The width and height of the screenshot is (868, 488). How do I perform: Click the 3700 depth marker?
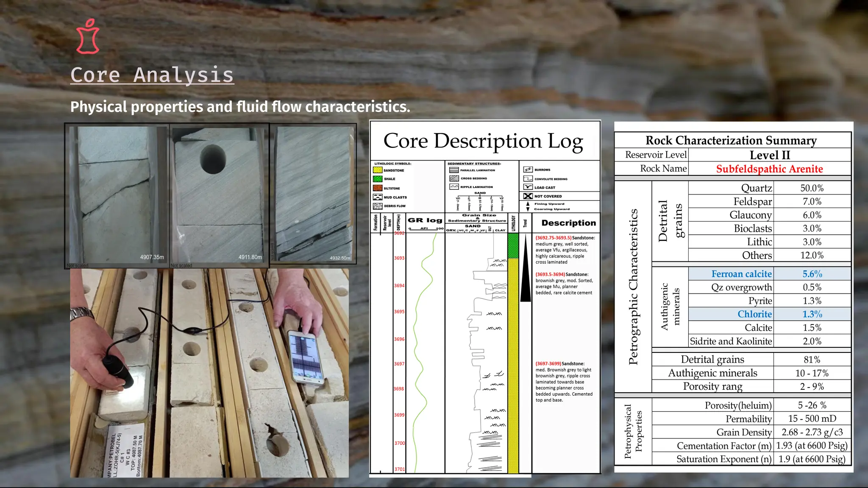(x=400, y=443)
